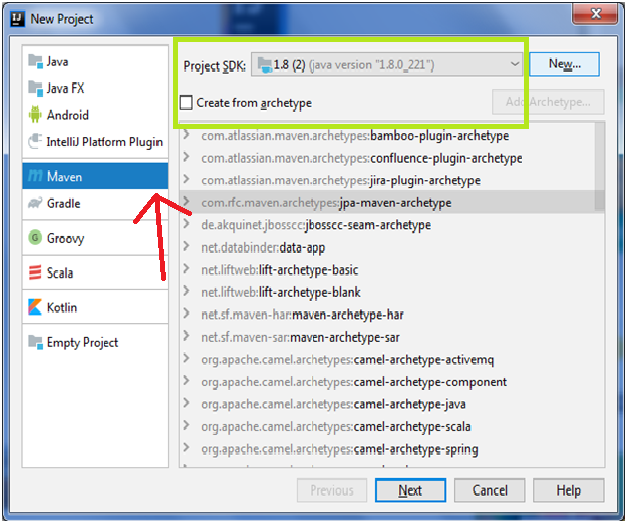
Task: Select Maven project type
Action: (x=95, y=176)
